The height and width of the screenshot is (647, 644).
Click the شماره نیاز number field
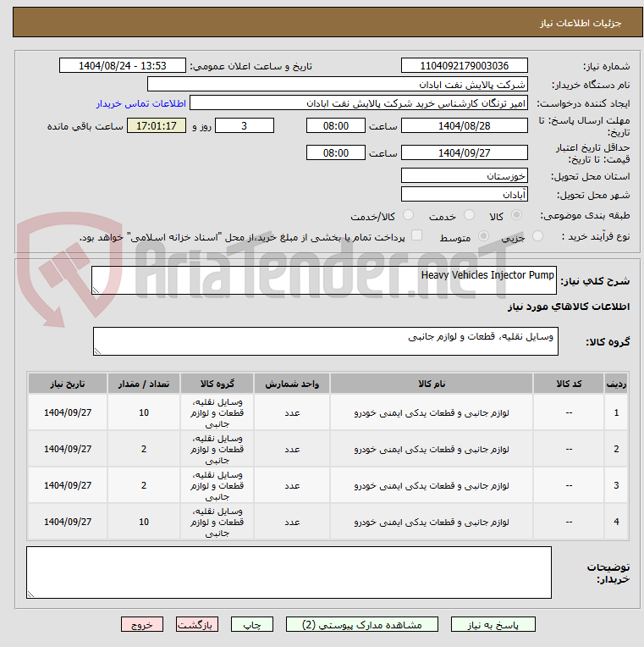[465, 65]
